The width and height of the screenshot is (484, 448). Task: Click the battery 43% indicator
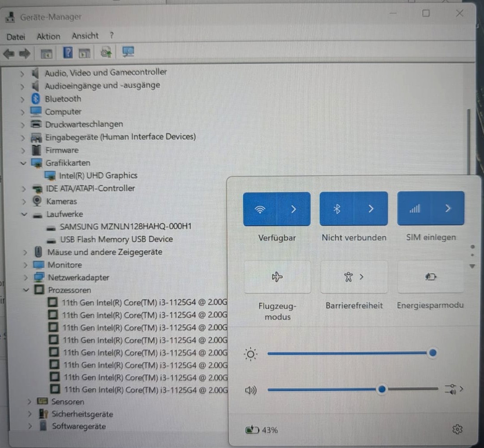point(261,430)
